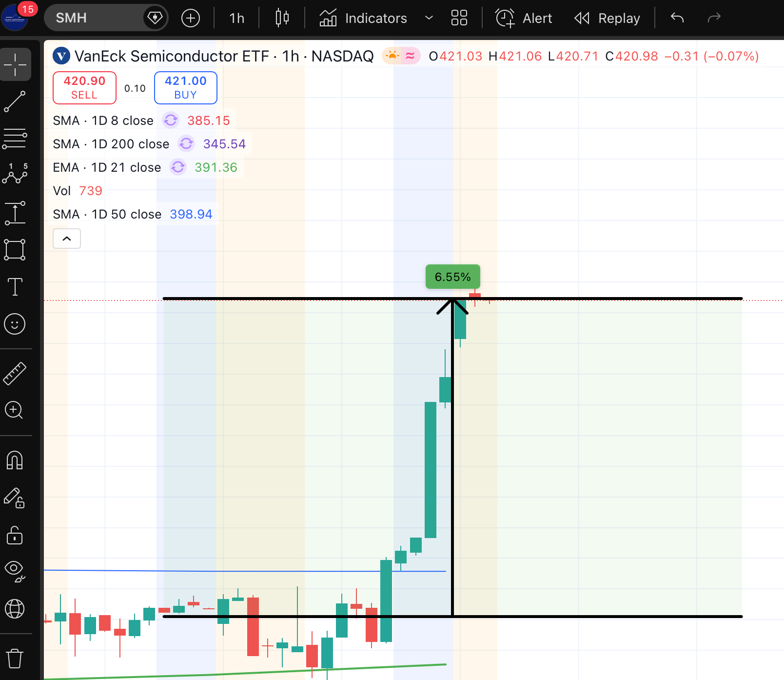Select the ruler measure tool

[x=15, y=374]
